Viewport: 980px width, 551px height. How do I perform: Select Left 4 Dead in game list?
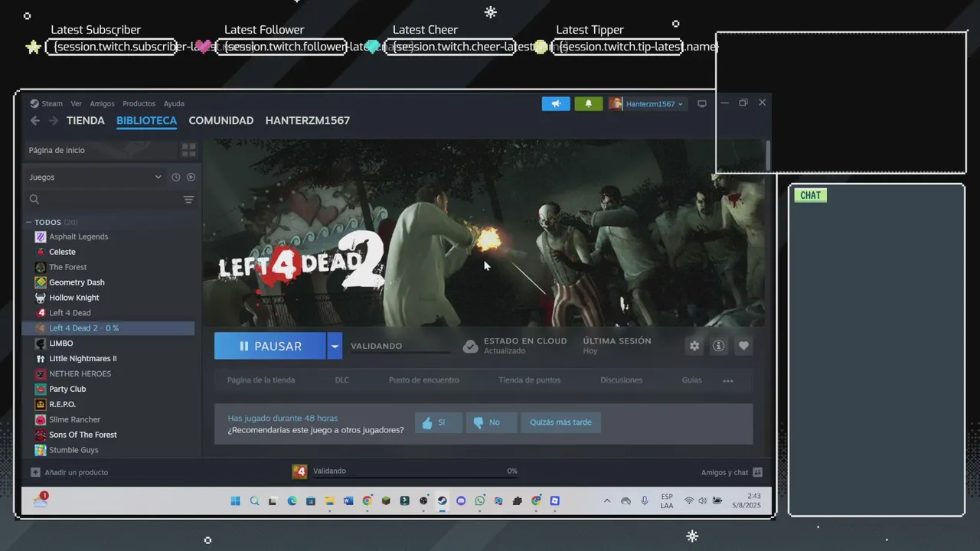click(x=108, y=313)
